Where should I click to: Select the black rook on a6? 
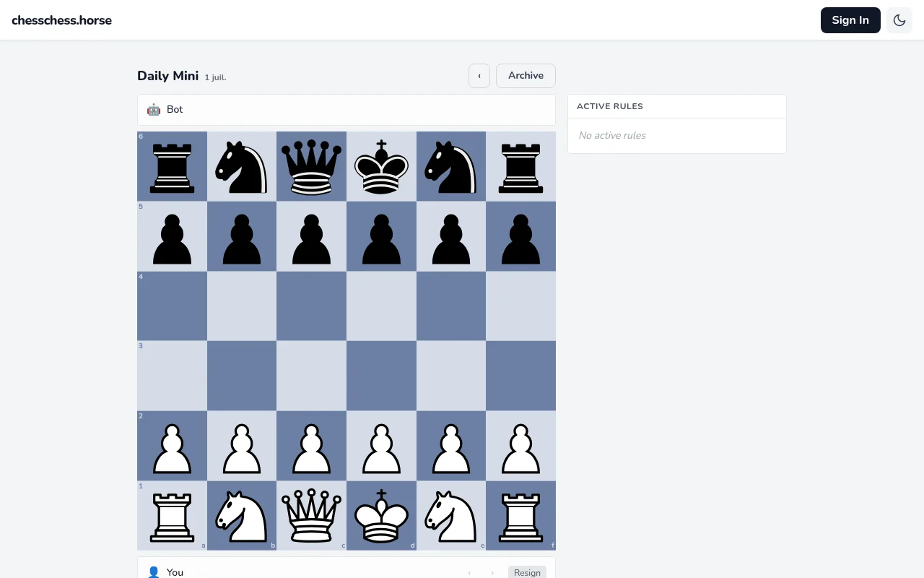coord(172,166)
